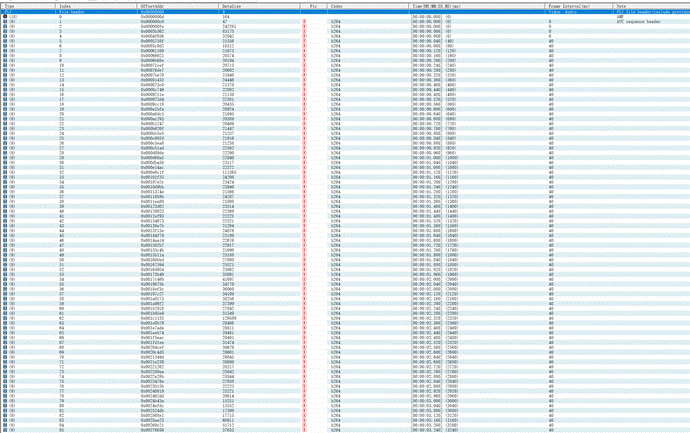Viewport: 690px width, 433px height.
Task: Select the 'AMF' note cell
Action: coord(620,17)
